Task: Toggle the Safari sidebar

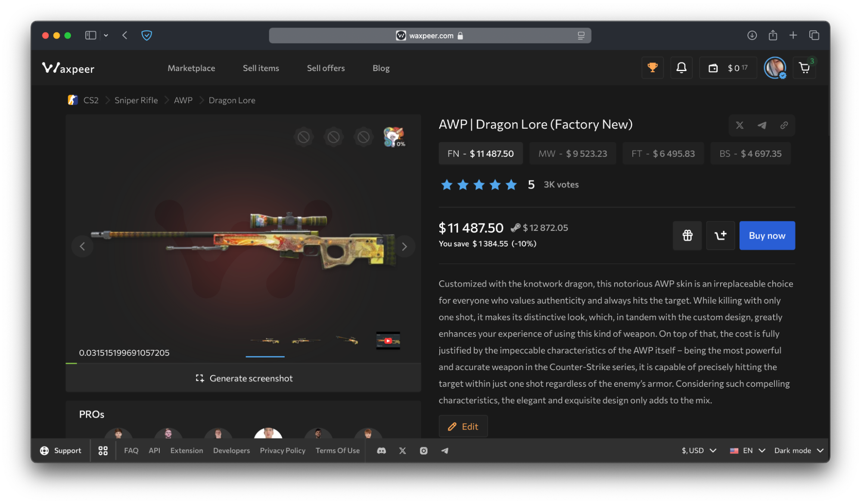Action: pyautogui.click(x=90, y=35)
